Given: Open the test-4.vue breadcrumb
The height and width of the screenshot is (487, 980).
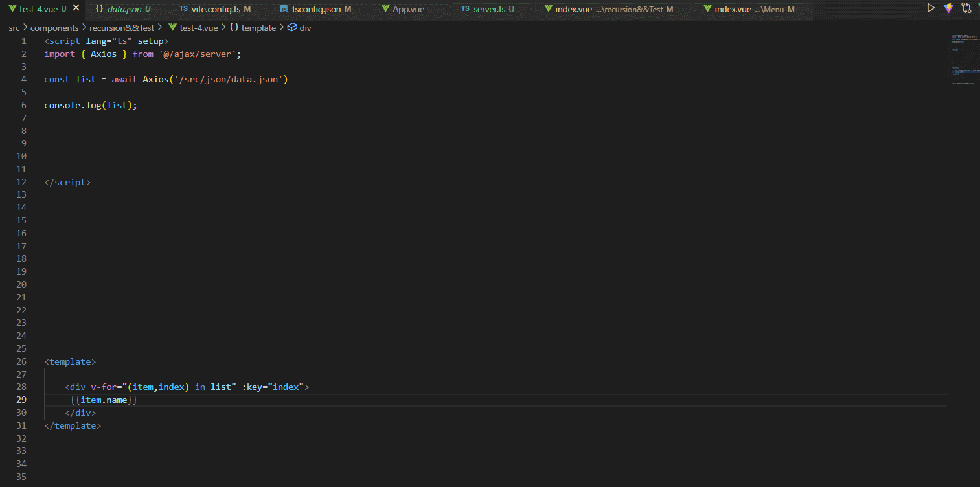Looking at the screenshot, I should click(193, 28).
